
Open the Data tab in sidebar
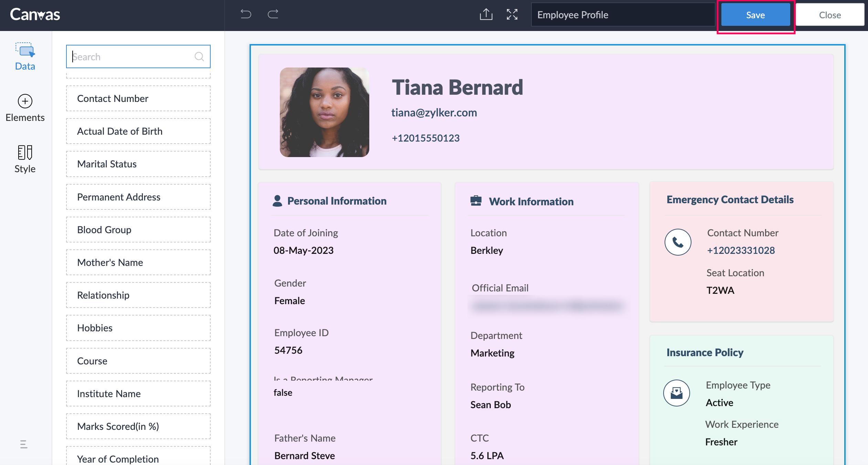[25, 57]
